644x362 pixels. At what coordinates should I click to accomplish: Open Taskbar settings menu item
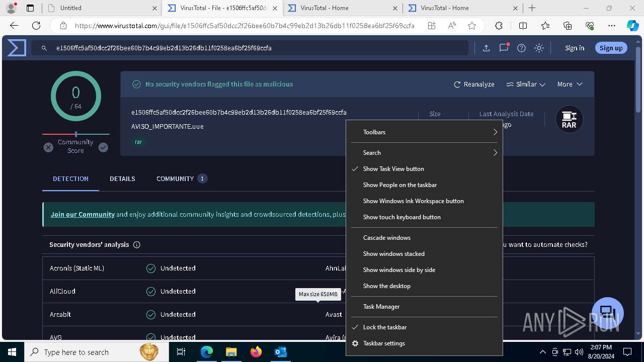click(424, 343)
